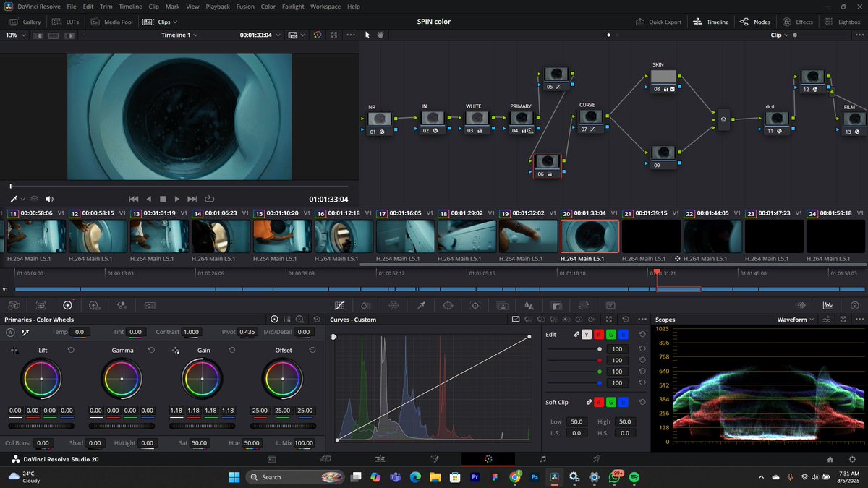Open the Camera Raw palette

[x=14, y=306]
